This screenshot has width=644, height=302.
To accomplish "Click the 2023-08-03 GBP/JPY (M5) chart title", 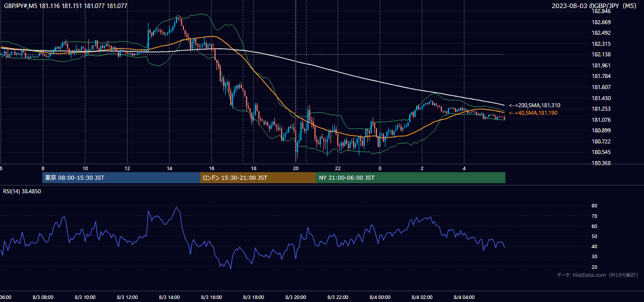I will 595,6.
